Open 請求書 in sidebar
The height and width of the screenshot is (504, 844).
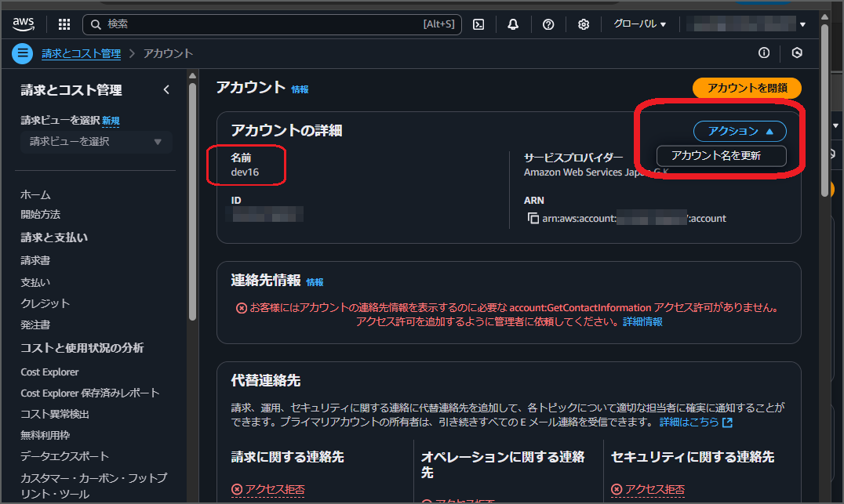[35, 260]
